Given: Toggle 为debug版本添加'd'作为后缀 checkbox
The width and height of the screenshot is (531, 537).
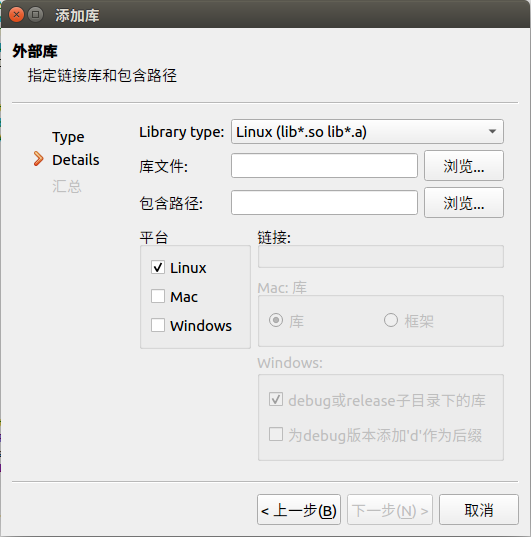Looking at the screenshot, I should [276, 434].
